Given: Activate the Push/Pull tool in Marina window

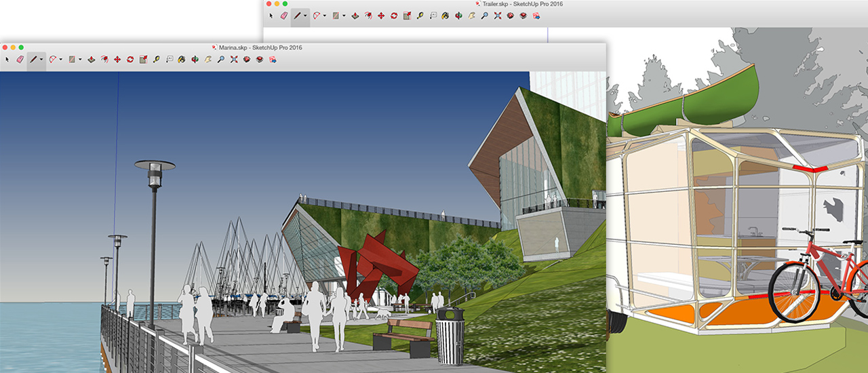Looking at the screenshot, I should point(91,60).
